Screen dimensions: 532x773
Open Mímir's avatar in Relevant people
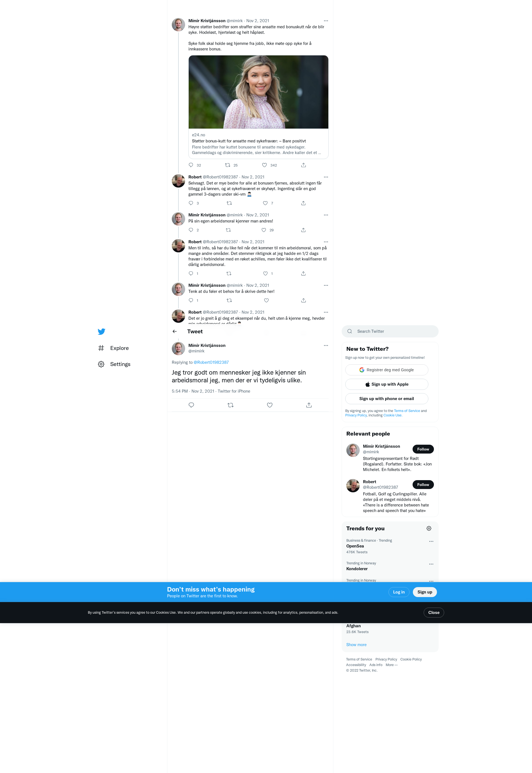pos(353,450)
